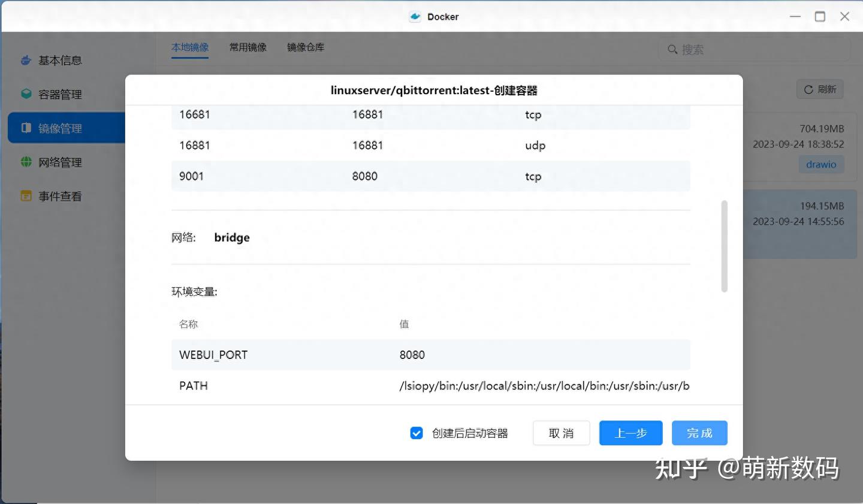Uncheck 创建后启动容器 option
This screenshot has width=863, height=504.
tap(417, 433)
